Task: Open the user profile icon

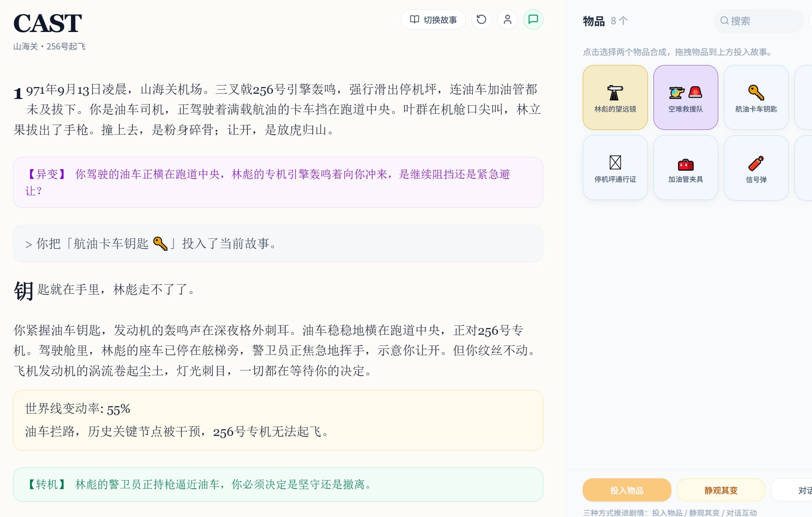Action: [x=507, y=20]
